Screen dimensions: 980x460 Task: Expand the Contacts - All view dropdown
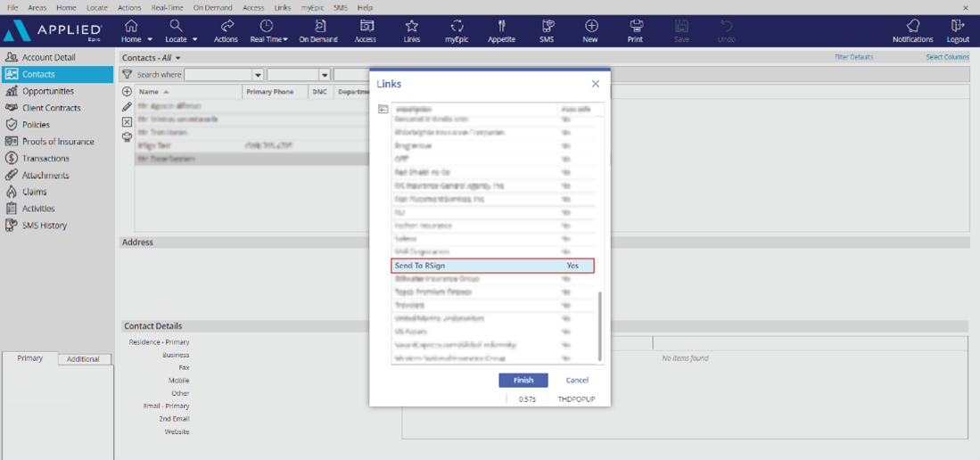[178, 57]
